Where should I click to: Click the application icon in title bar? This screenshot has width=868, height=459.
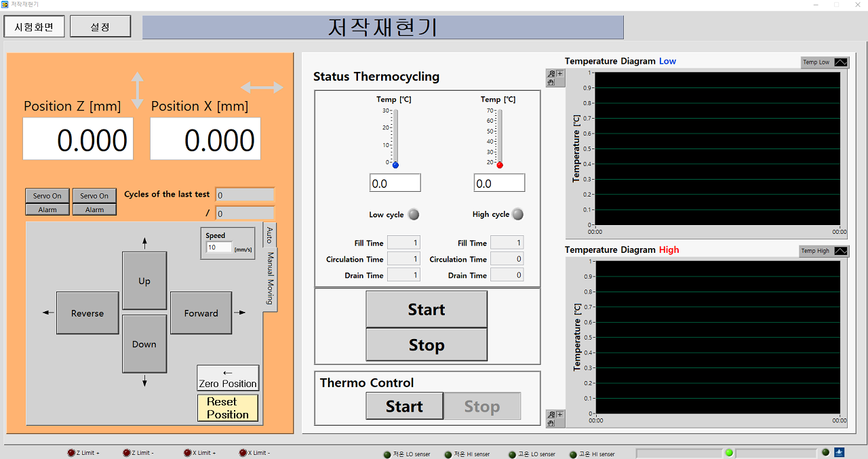coord(5,5)
